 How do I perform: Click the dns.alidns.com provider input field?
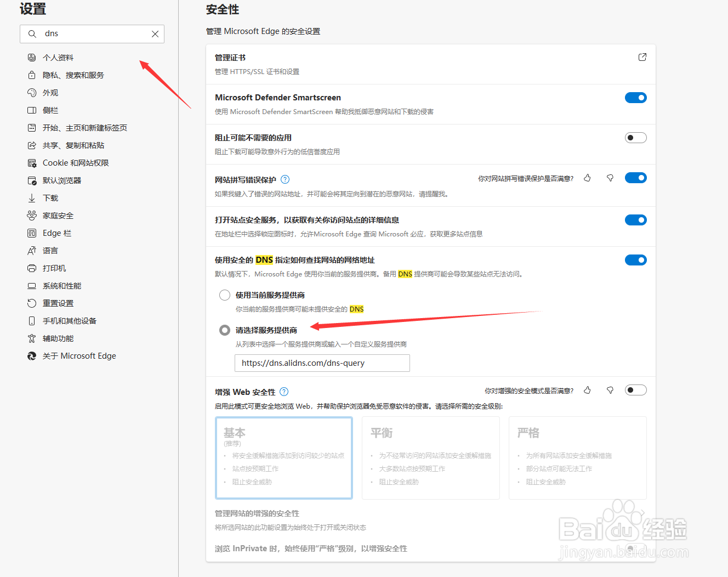point(322,363)
